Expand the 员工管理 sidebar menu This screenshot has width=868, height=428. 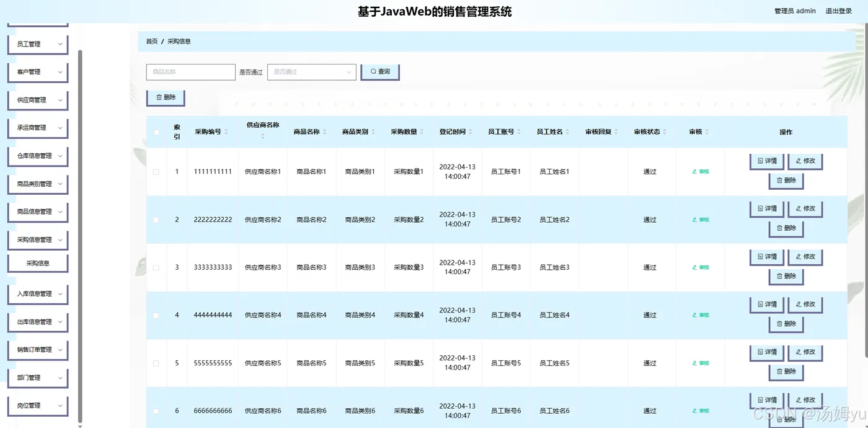coord(38,44)
